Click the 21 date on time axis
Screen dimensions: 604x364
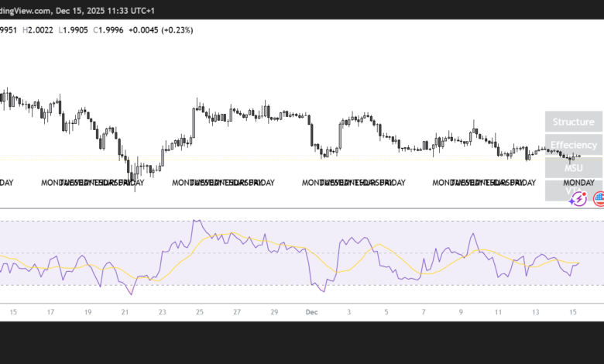[x=125, y=312]
